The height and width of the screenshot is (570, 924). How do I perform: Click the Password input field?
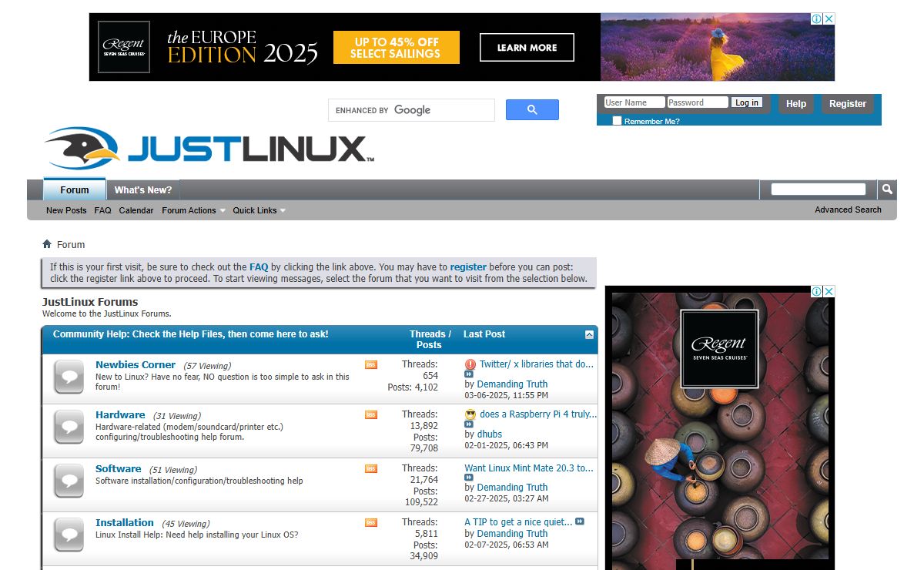pyautogui.click(x=698, y=102)
